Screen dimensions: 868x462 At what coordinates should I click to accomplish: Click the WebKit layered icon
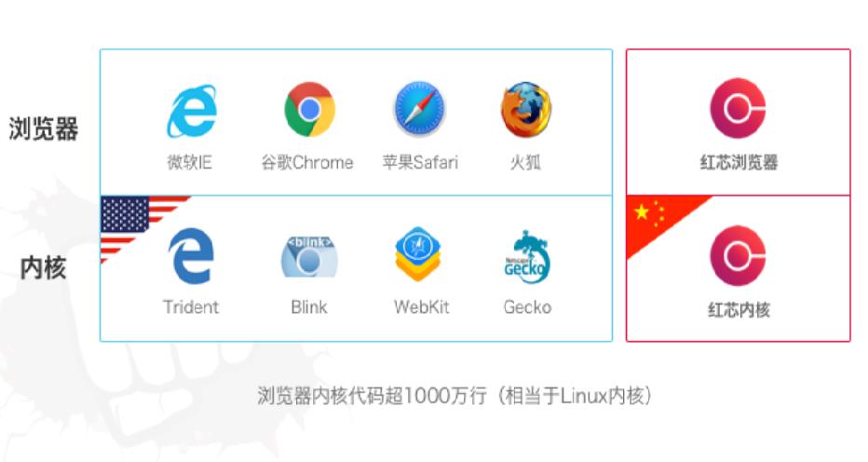click(x=418, y=254)
